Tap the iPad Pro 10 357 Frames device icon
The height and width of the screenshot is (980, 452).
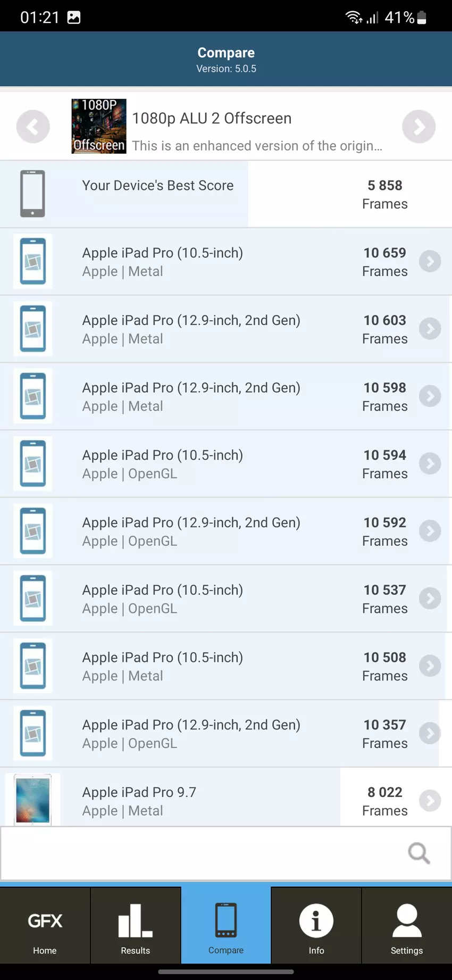tap(33, 733)
